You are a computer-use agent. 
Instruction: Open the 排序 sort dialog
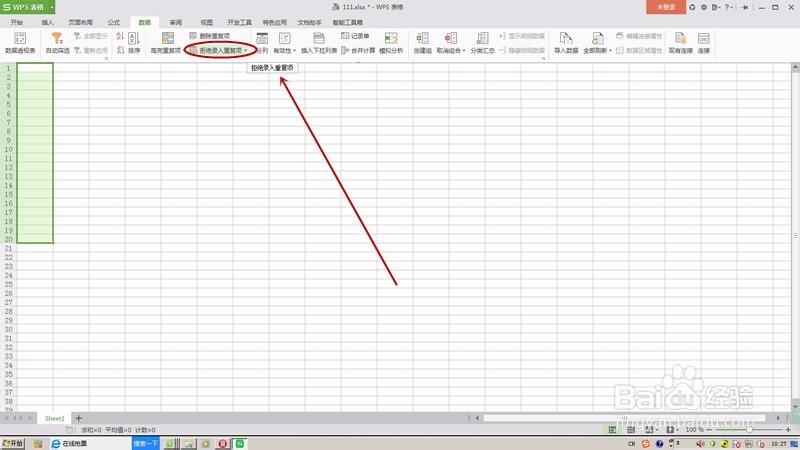(134, 43)
